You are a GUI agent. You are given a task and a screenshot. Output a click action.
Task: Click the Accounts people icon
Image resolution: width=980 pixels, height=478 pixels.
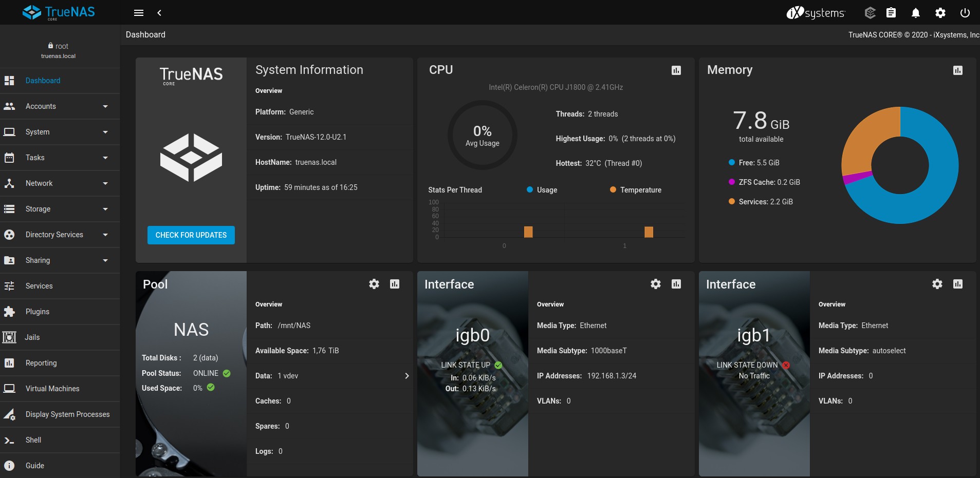[x=9, y=106]
